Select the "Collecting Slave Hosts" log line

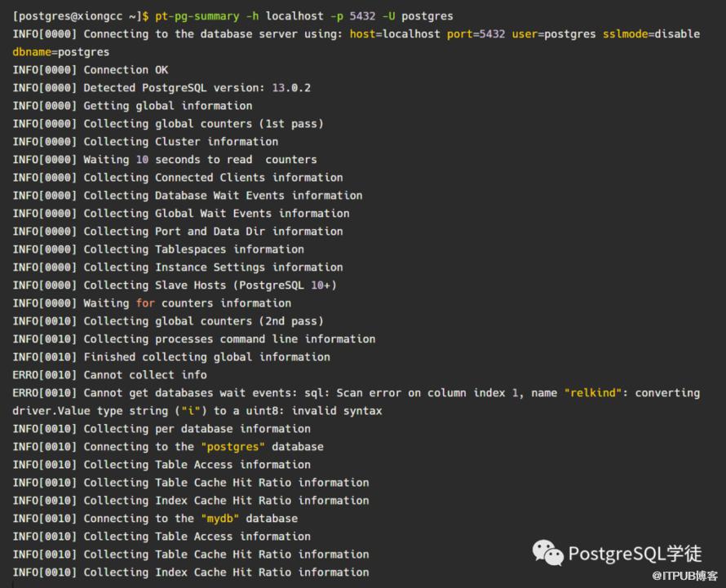tap(210, 285)
